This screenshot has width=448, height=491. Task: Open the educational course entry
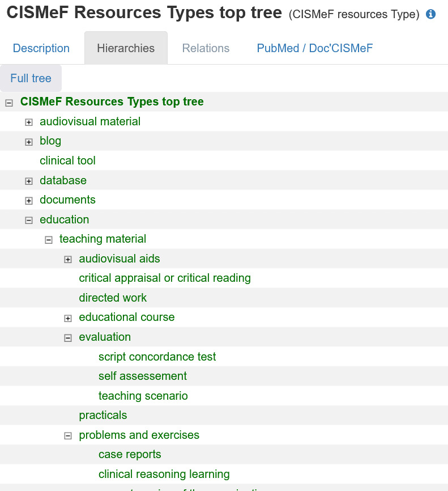point(127,317)
